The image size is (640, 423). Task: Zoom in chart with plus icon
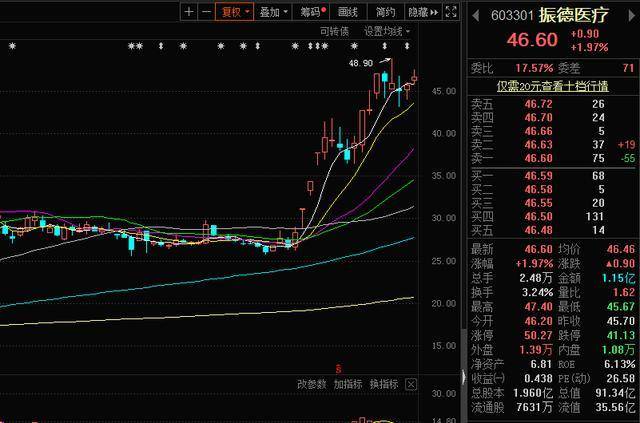click(189, 12)
